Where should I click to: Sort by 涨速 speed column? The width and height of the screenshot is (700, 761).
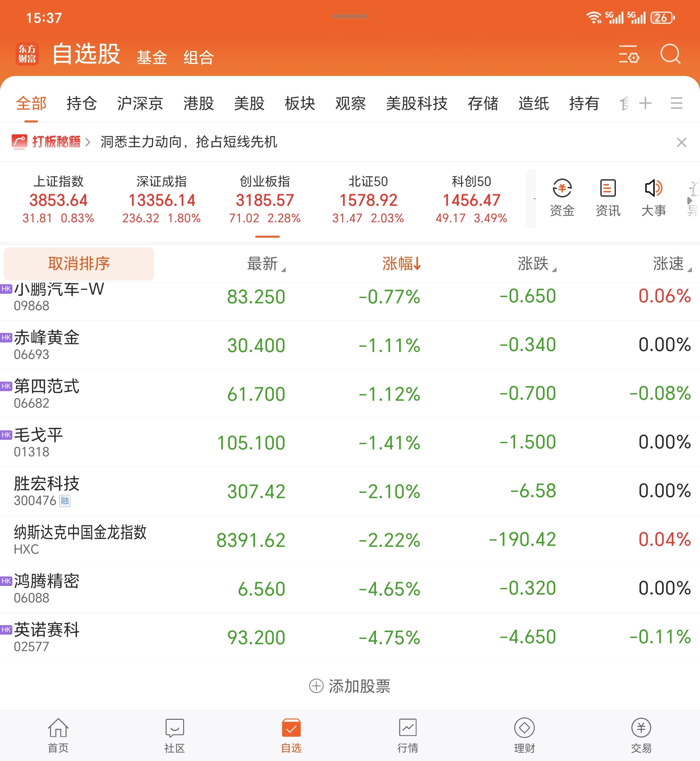pyautogui.click(x=672, y=264)
